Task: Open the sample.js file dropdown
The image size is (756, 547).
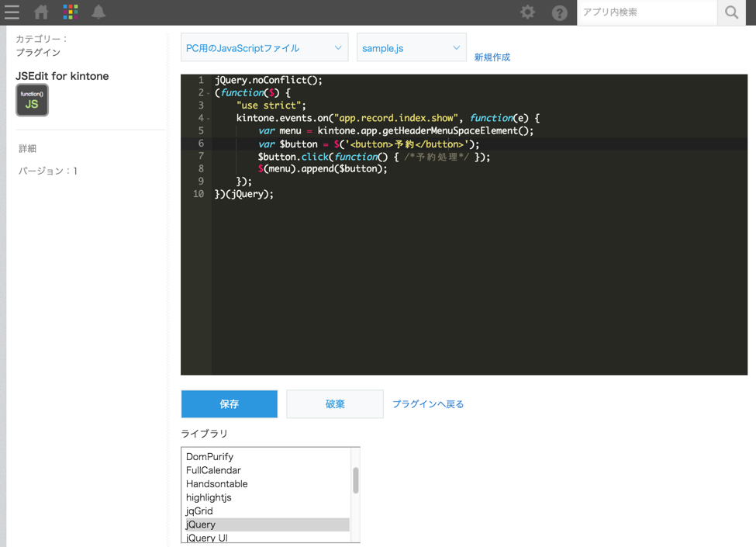Action: click(x=411, y=48)
